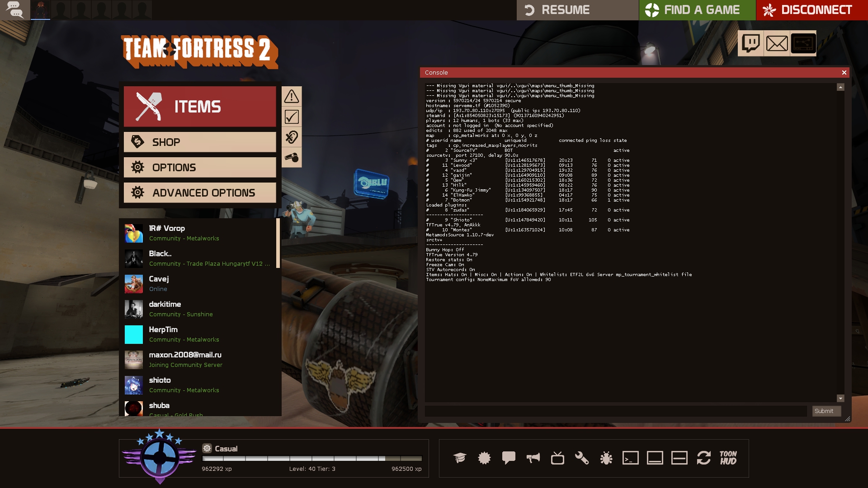868x488 pixels.
Task: Open the megaphone news icon
Action: 533,458
